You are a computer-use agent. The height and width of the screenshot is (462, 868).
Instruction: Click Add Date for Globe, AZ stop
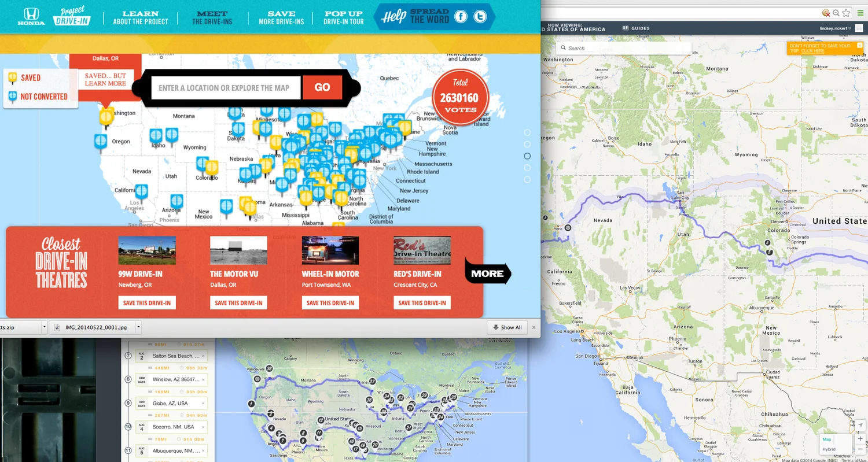pyautogui.click(x=142, y=404)
